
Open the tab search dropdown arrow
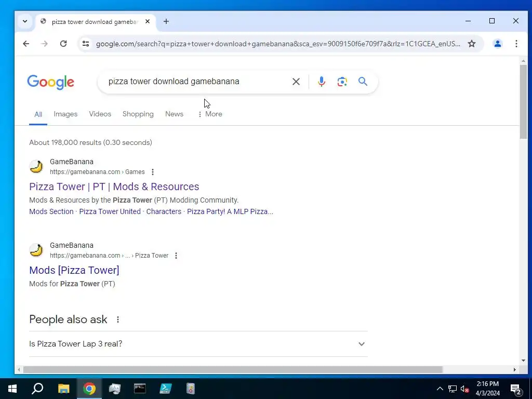25,21
